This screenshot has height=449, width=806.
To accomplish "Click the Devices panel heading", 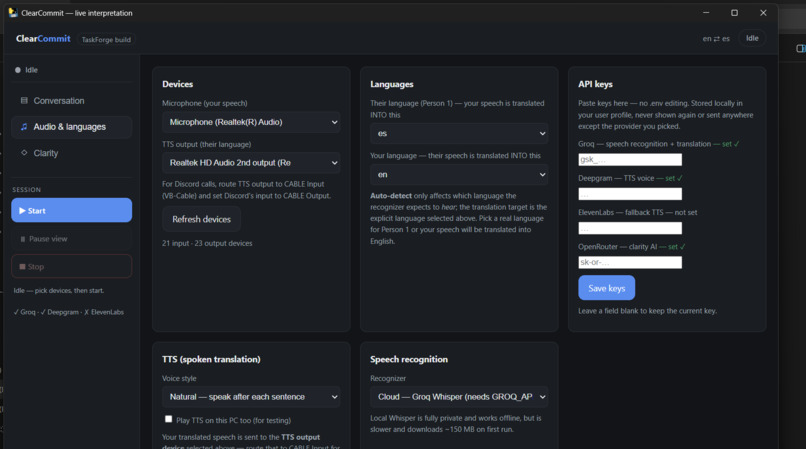I will [177, 84].
